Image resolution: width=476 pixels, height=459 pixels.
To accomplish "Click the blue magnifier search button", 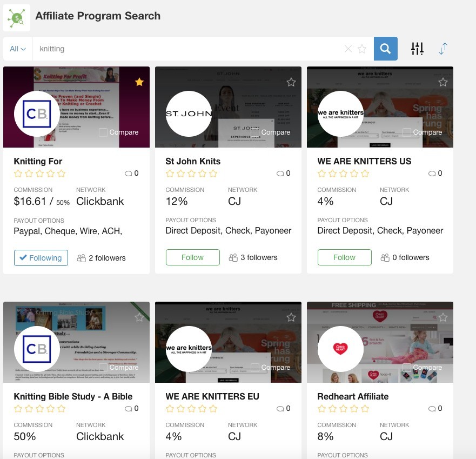I will point(386,49).
